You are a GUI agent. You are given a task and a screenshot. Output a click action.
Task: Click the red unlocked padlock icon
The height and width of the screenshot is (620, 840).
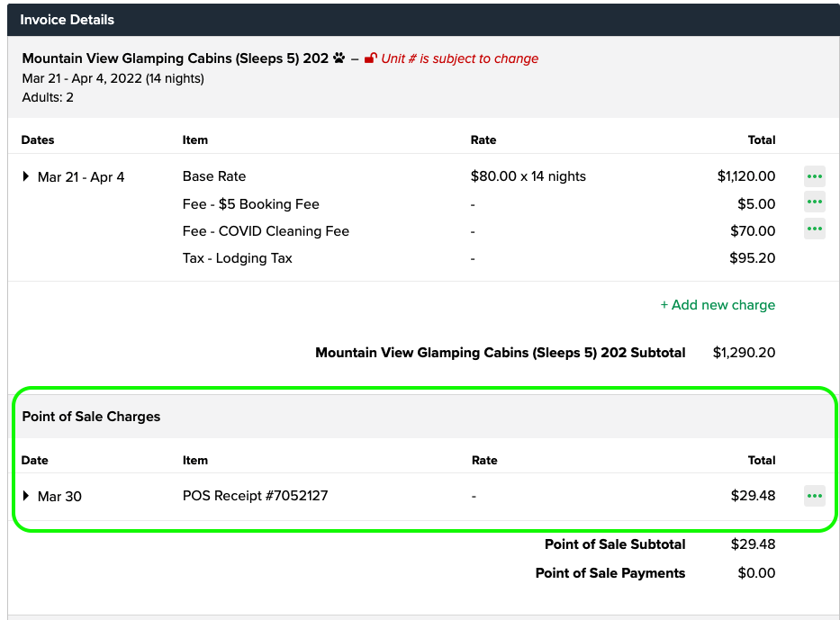[371, 58]
